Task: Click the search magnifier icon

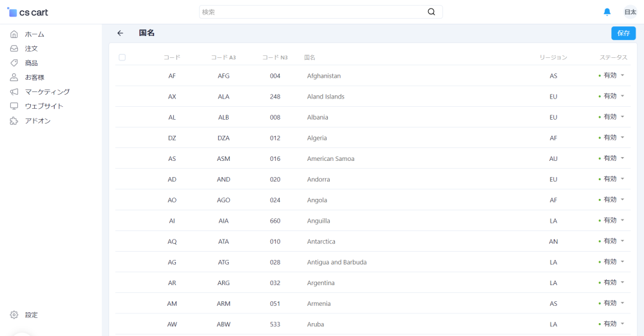Action: pos(431,12)
